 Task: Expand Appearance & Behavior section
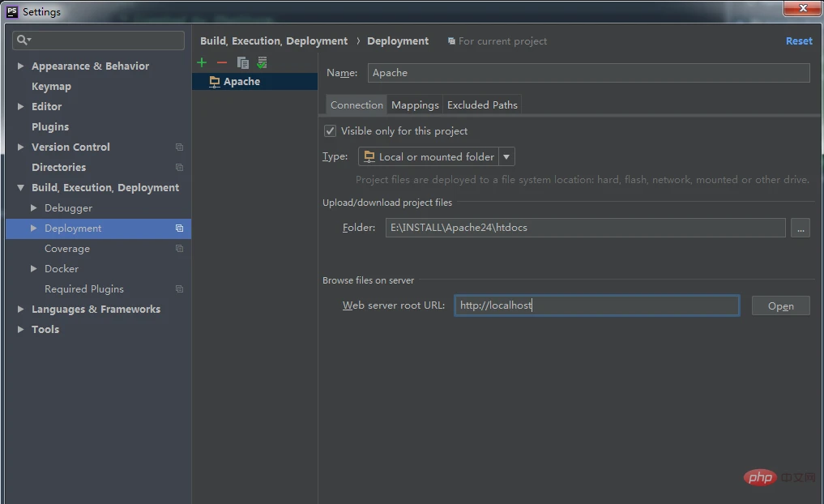[x=20, y=66]
